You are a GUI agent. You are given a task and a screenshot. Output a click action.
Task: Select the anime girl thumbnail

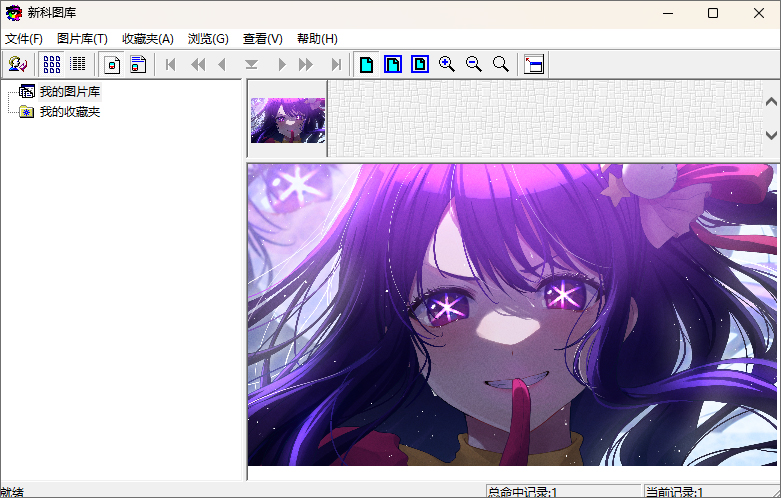(x=288, y=120)
